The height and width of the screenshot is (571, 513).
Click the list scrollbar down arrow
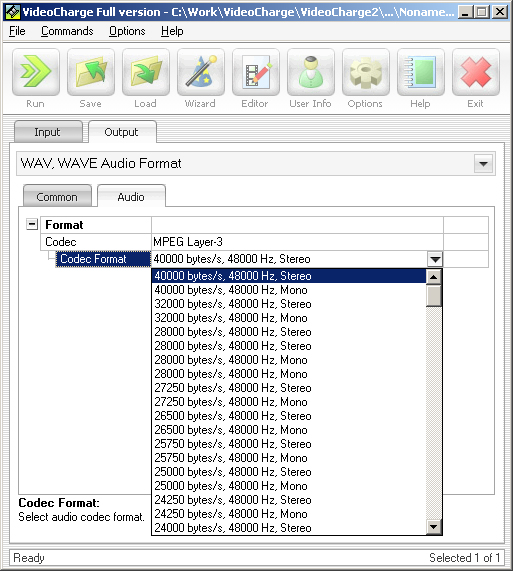coord(434,527)
